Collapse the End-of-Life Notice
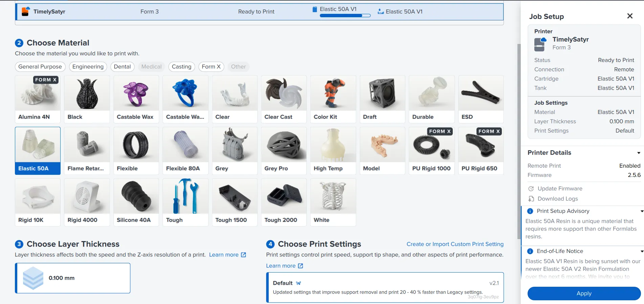 (x=642, y=251)
